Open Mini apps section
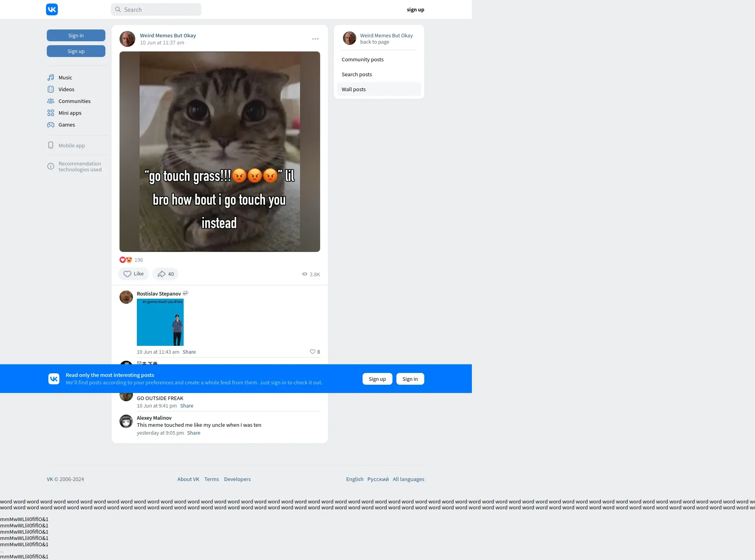 click(70, 113)
